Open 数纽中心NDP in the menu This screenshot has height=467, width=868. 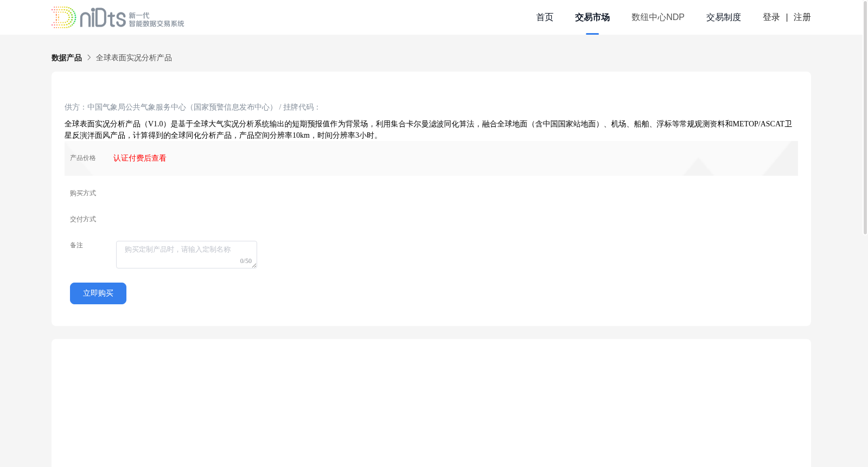coord(658,17)
